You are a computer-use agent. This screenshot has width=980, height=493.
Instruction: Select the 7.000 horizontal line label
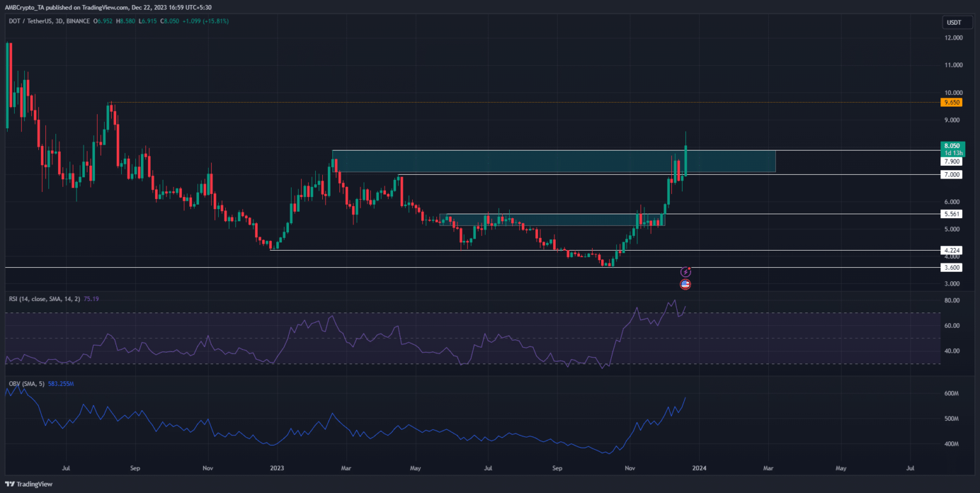951,175
